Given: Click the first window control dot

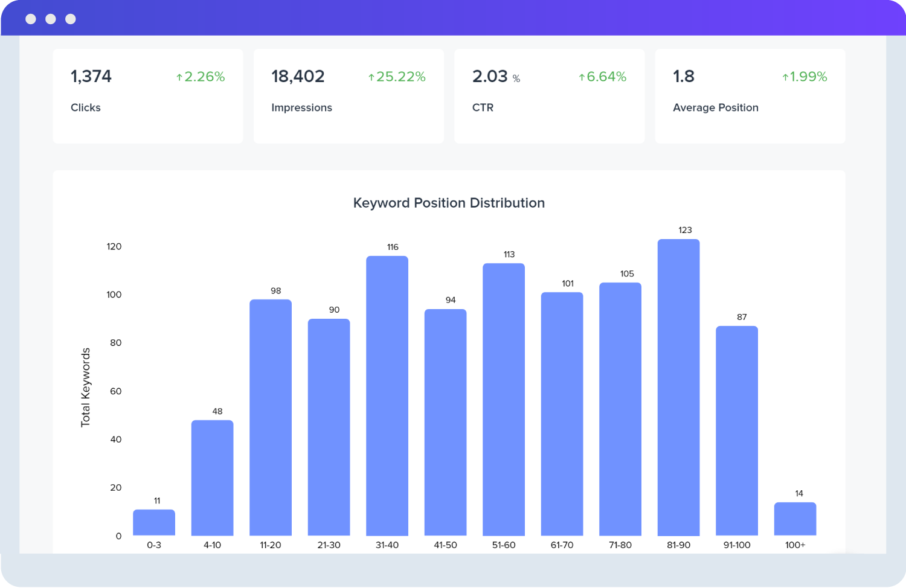Looking at the screenshot, I should 31,19.
